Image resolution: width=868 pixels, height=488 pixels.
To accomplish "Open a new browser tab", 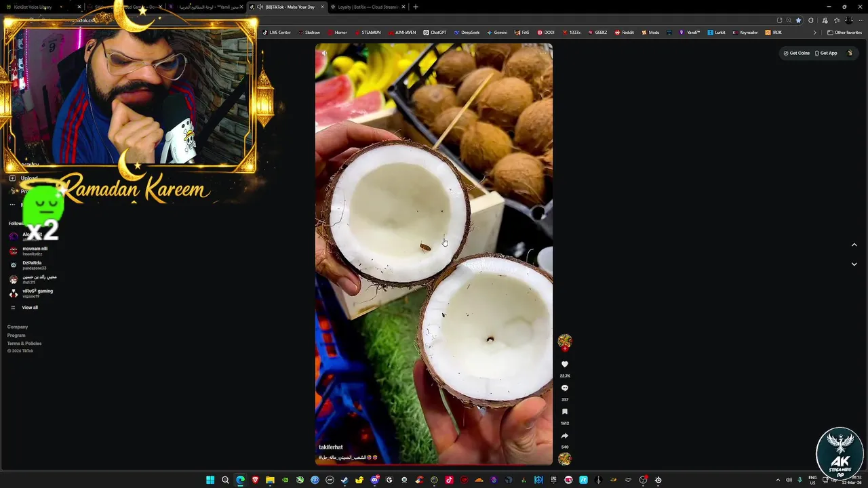I will click(x=416, y=7).
